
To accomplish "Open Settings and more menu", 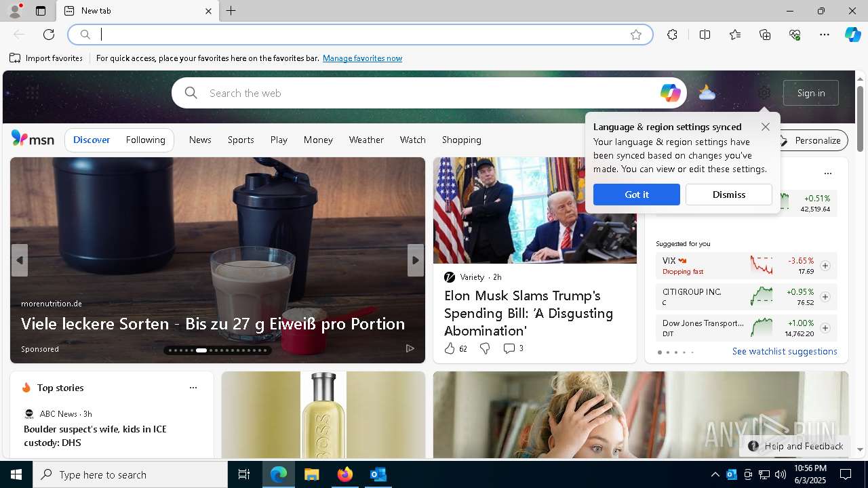I will click(825, 35).
